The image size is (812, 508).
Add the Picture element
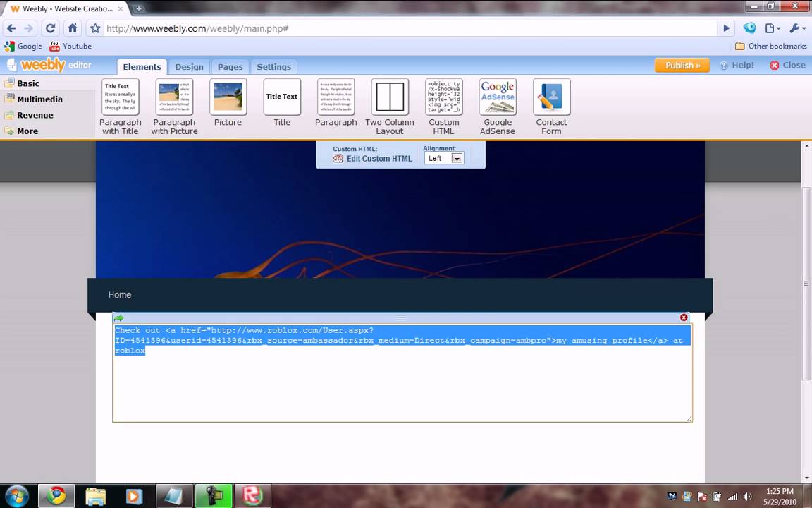coord(228,102)
